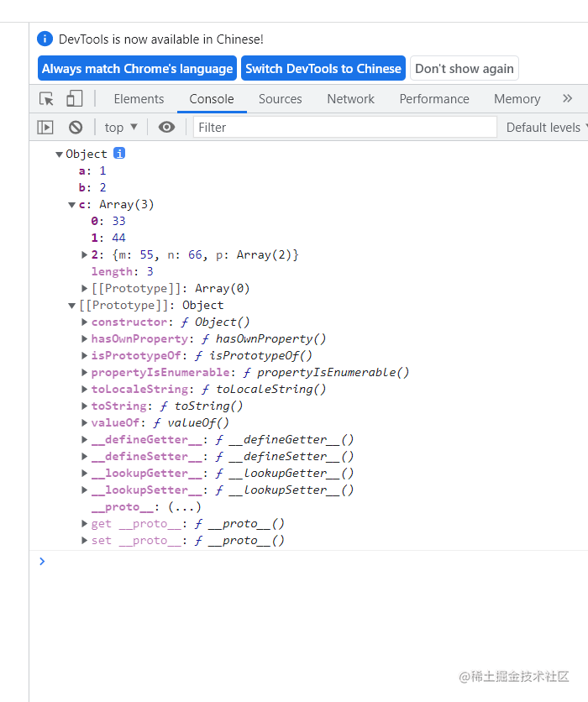Image resolution: width=588 pixels, height=702 pixels.
Task: Expand array item 2 object
Action: tap(84, 254)
